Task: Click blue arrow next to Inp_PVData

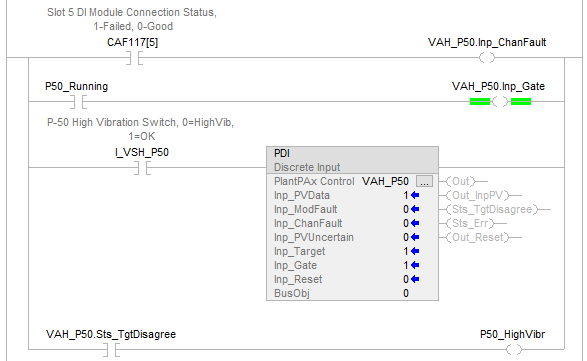Action: point(415,195)
